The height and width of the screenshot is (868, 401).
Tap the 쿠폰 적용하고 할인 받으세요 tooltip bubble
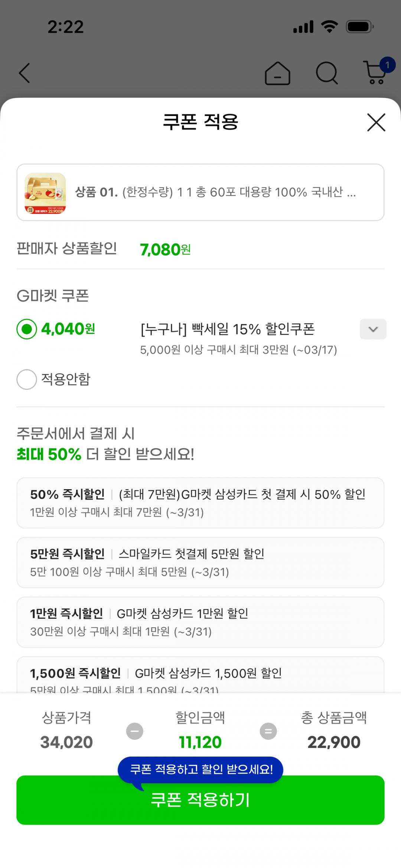[200, 769]
